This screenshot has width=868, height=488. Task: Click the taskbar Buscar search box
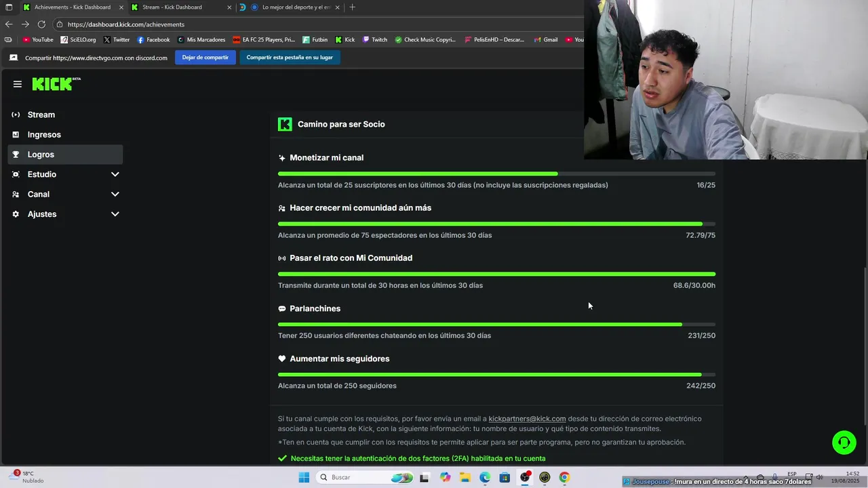[x=365, y=477]
